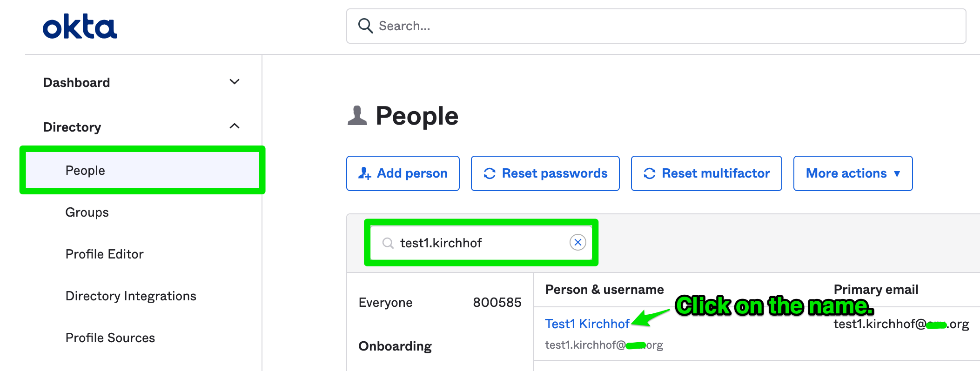Expand the Dashboard section chevron

(x=235, y=82)
